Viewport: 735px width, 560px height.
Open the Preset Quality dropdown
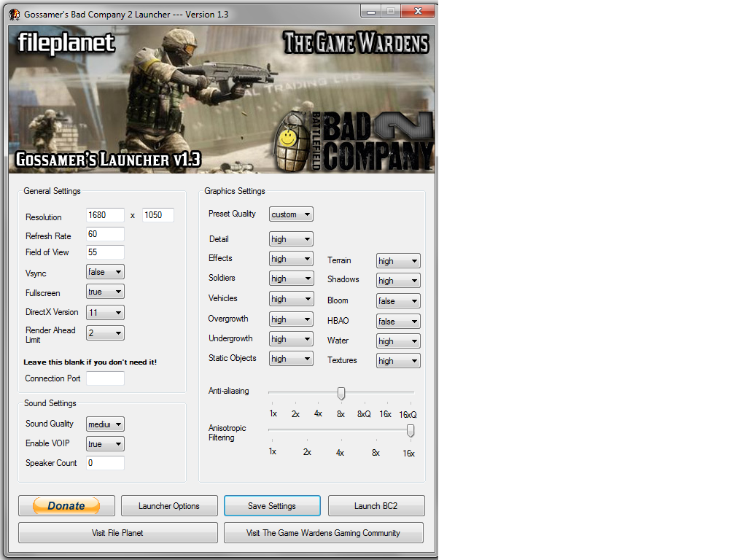[x=291, y=214]
